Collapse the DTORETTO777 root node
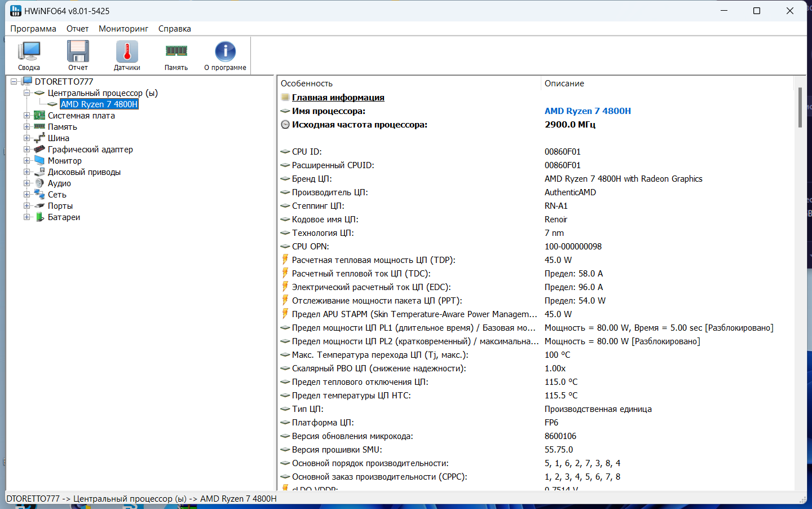The height and width of the screenshot is (509, 812). point(14,81)
